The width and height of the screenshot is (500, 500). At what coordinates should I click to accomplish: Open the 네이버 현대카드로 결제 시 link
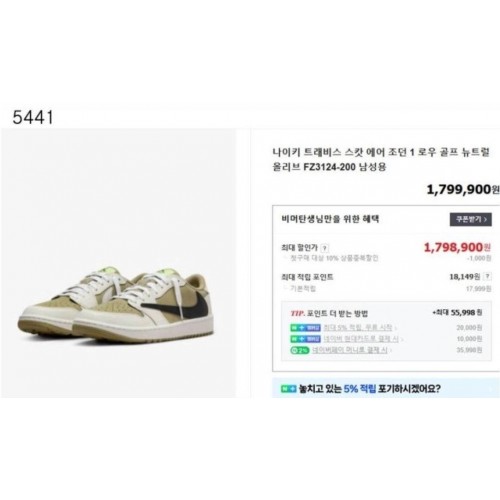363,339
